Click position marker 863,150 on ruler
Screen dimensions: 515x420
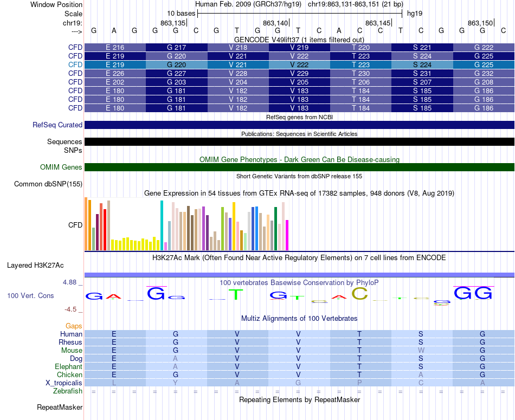pyautogui.click(x=480, y=23)
